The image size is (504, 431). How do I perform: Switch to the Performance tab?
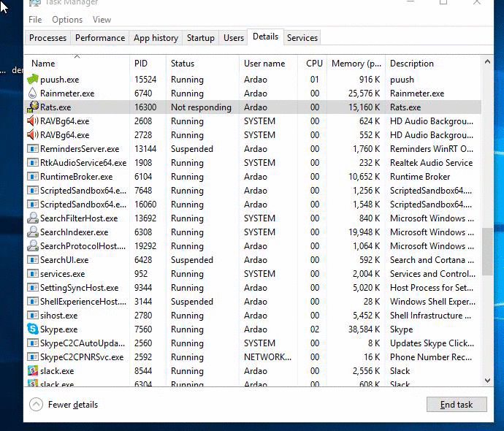100,37
